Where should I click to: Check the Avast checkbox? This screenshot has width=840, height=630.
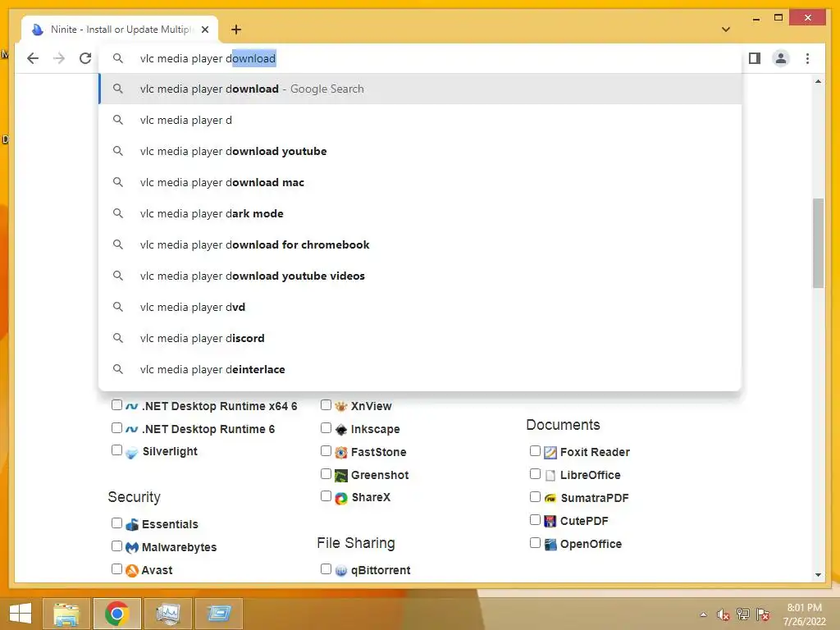click(x=116, y=569)
